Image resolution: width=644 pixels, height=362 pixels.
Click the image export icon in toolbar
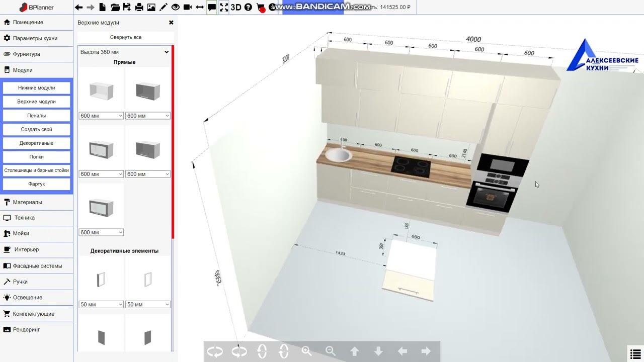[151, 7]
